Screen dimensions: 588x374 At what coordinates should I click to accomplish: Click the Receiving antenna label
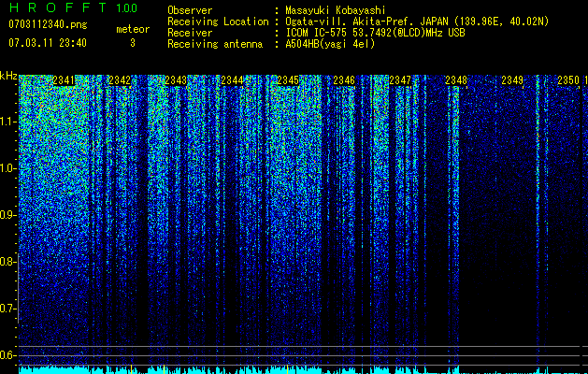click(x=215, y=44)
